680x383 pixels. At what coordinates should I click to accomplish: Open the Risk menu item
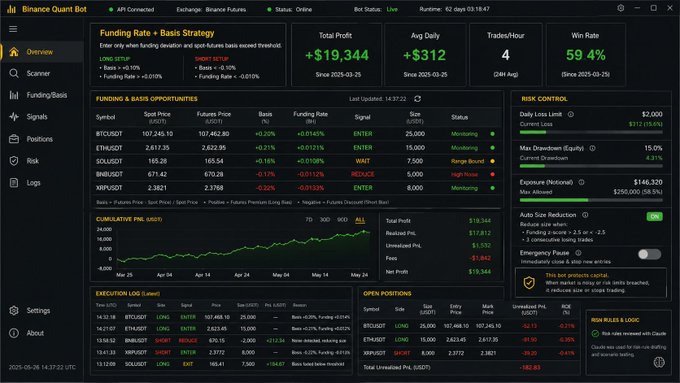coord(42,161)
